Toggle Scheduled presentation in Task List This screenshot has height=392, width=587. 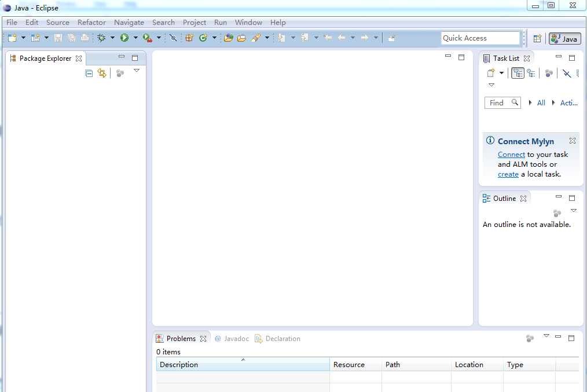coord(531,73)
